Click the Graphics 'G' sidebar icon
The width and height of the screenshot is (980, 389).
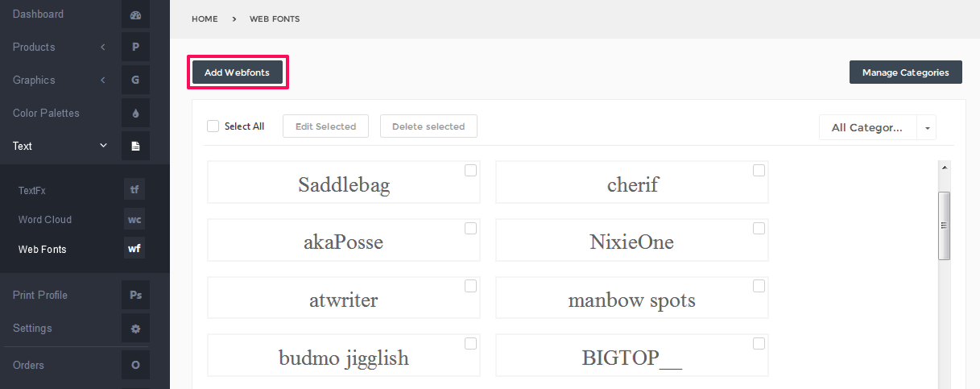(x=135, y=80)
